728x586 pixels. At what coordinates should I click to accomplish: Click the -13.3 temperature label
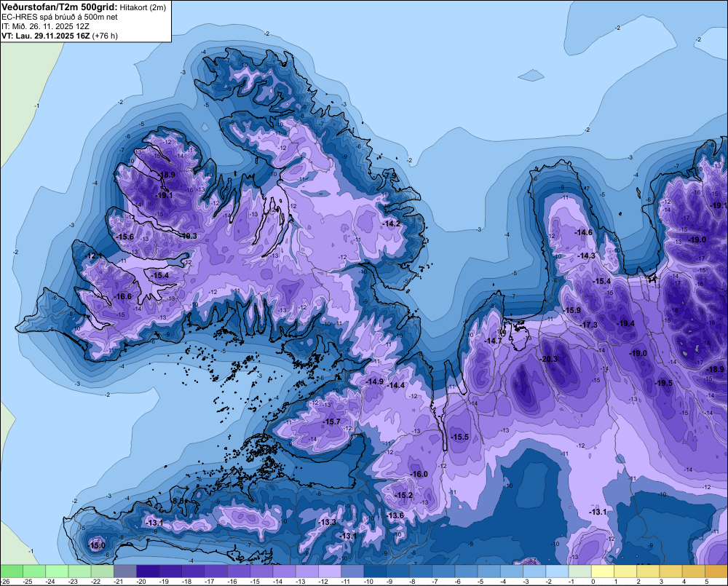pos(328,522)
